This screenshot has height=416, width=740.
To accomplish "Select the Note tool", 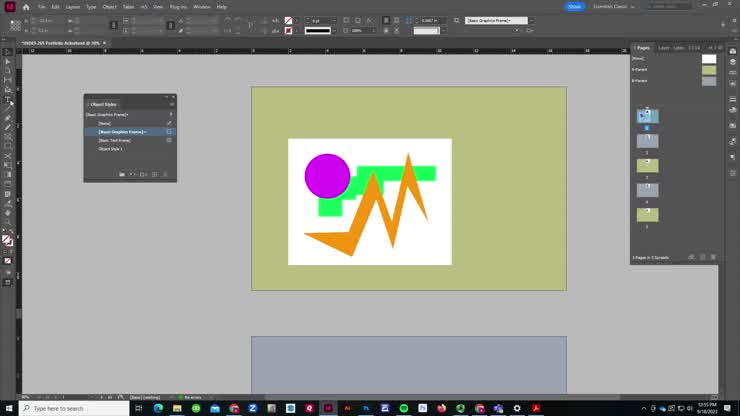I will pyautogui.click(x=8, y=194).
